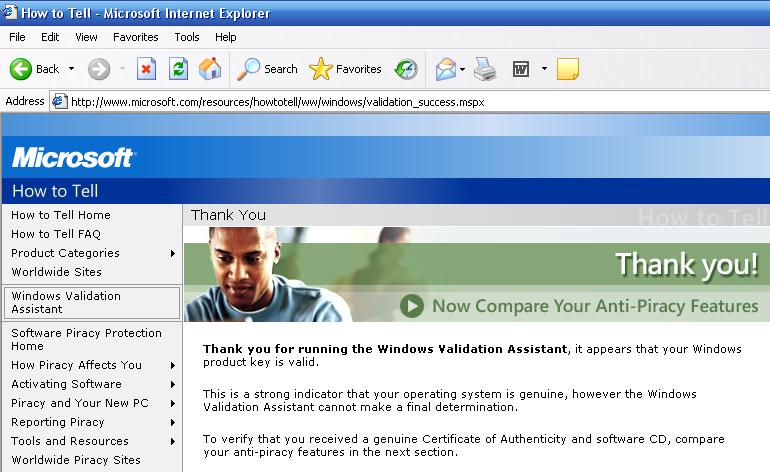Select Tools and Resources in the sidebar

(70, 441)
